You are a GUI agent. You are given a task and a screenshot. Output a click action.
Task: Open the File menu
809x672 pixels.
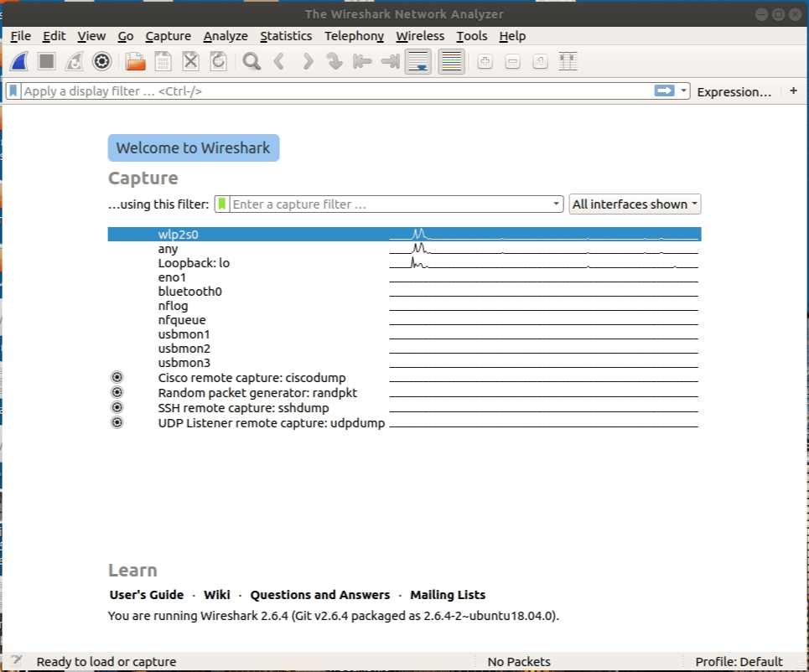[21, 36]
